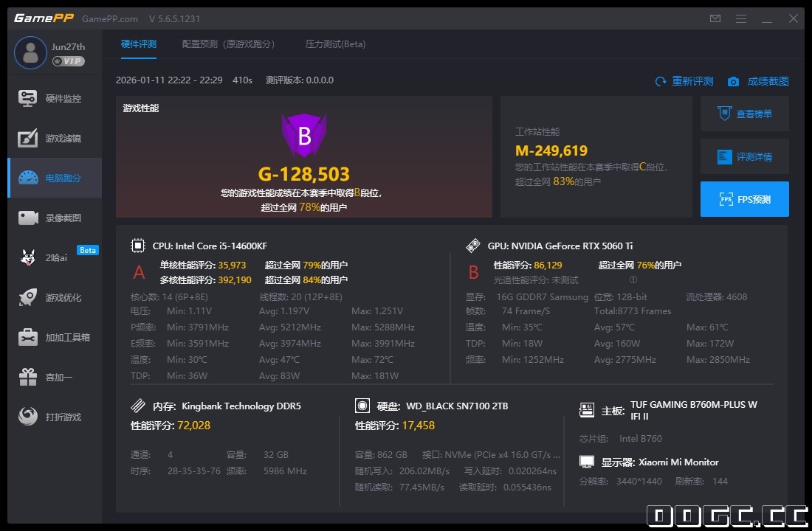
Task: Switch to the 硬件评测 tab
Action: pyautogui.click(x=139, y=44)
